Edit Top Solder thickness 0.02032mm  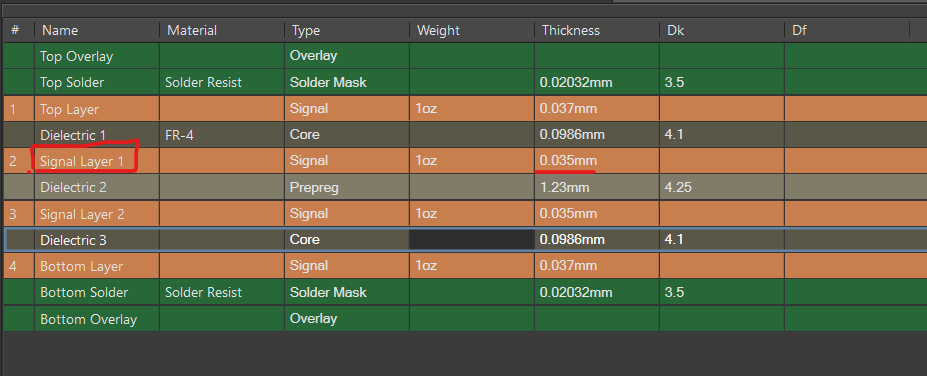[576, 83]
